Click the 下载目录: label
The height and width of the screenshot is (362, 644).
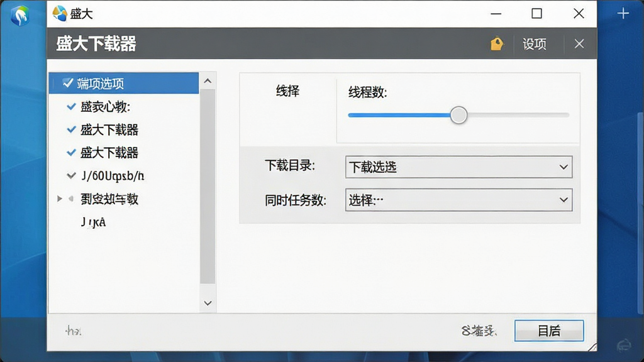click(289, 165)
